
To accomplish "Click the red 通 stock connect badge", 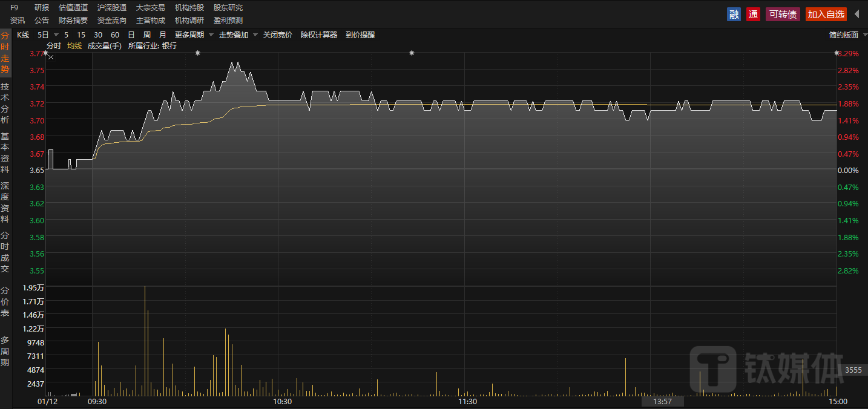I will coord(753,15).
